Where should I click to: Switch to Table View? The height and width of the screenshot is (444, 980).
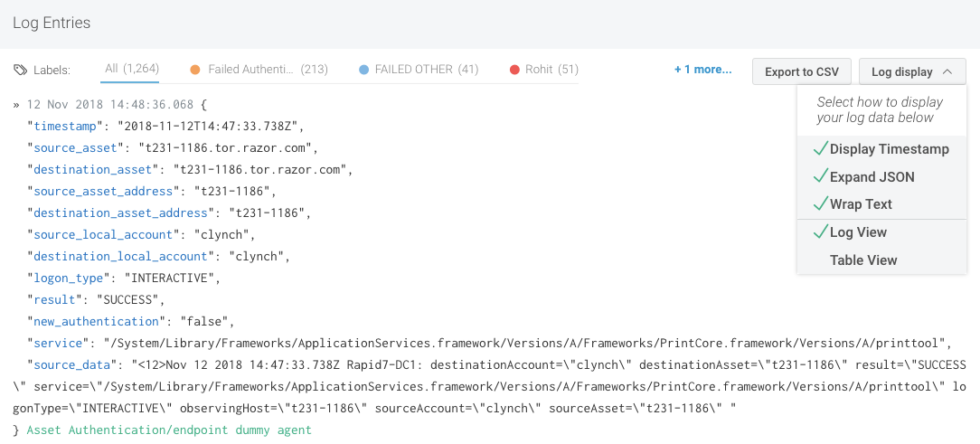[863, 260]
